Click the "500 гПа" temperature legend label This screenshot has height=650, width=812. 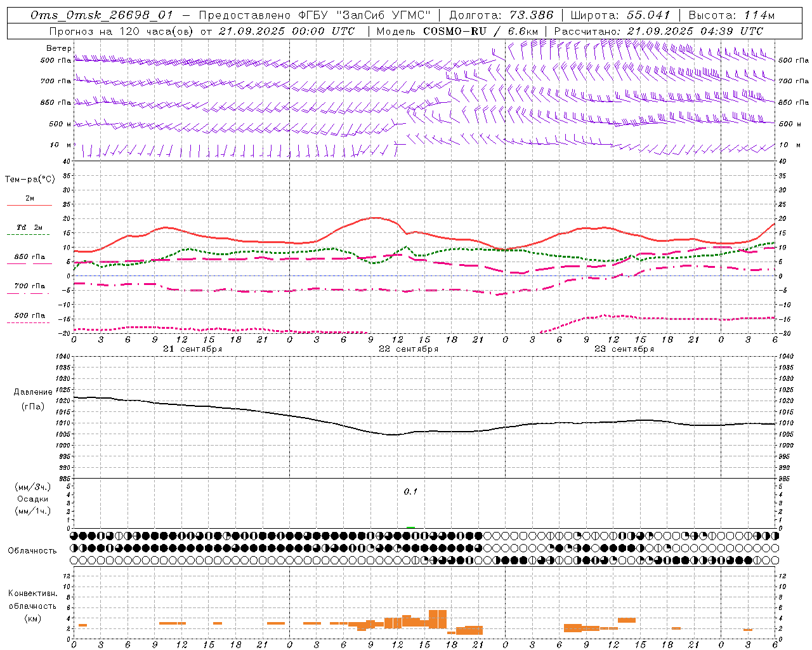pyautogui.click(x=29, y=315)
